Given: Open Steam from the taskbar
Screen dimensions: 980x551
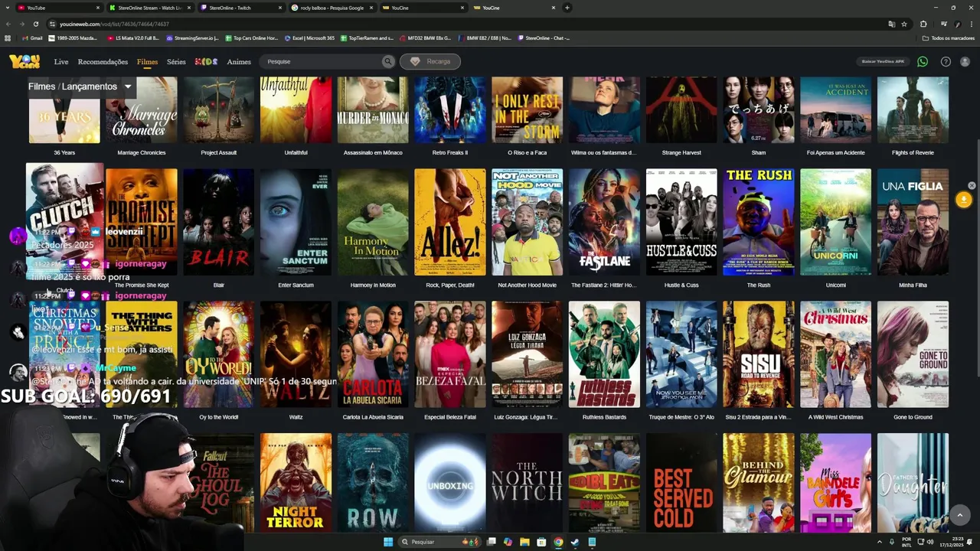Looking at the screenshot, I should [575, 542].
